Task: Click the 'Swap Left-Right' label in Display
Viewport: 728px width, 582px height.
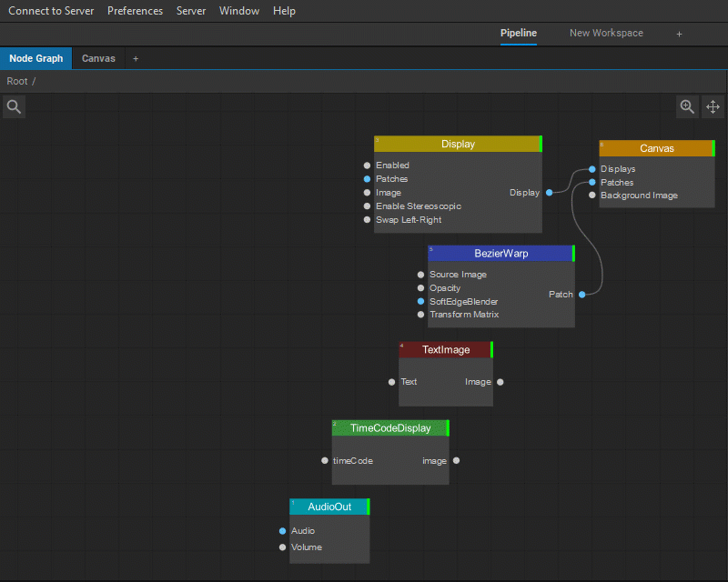Action: [409, 219]
